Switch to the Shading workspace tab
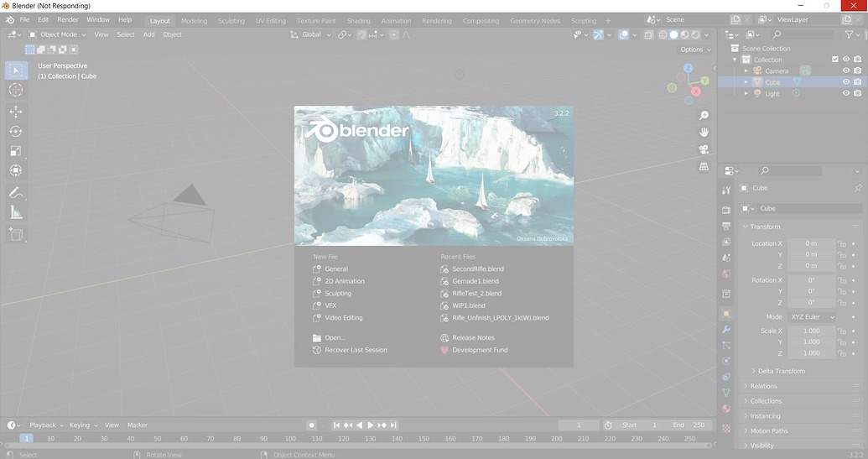868x459 pixels. (x=358, y=20)
